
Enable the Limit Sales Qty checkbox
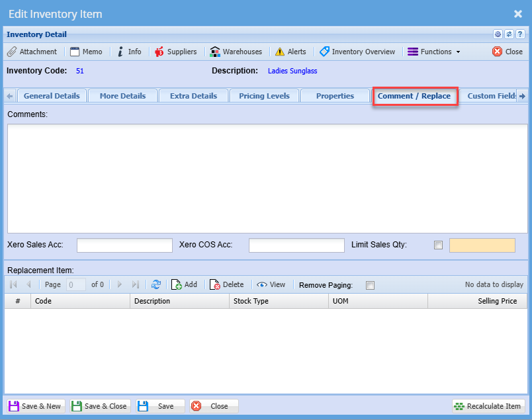click(x=438, y=245)
